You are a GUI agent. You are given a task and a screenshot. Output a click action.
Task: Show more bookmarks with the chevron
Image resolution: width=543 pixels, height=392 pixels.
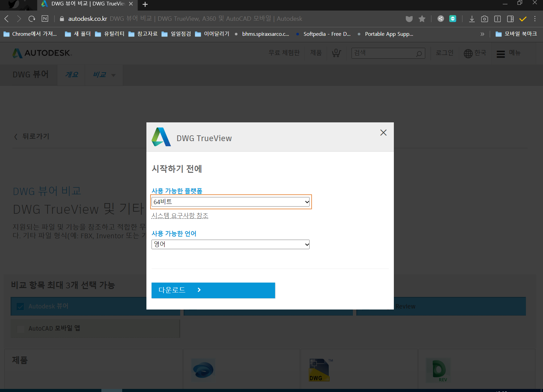pos(482,34)
